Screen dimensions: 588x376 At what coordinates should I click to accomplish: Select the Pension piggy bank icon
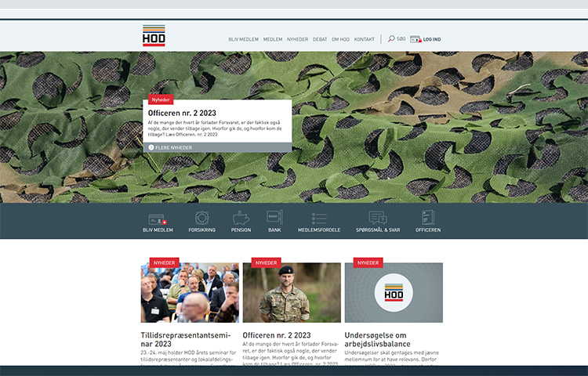tap(241, 218)
